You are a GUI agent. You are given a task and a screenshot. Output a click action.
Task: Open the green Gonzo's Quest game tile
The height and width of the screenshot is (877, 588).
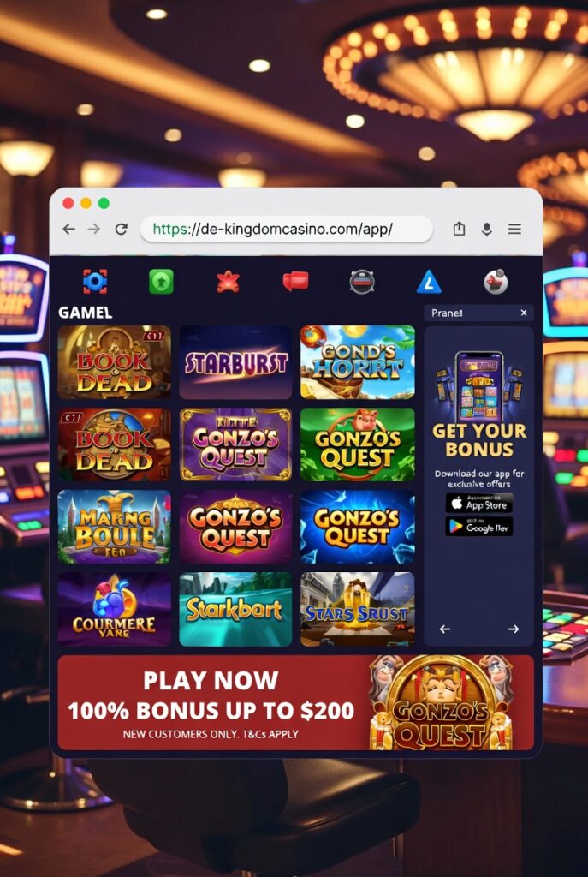pos(358,444)
